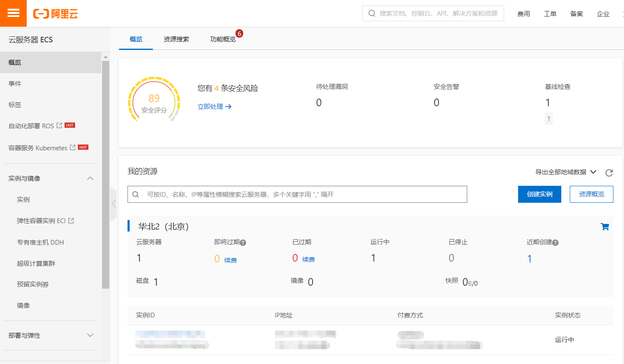This screenshot has width=624, height=364.
Task: Select 超级计算集群 in the sidebar
Action: point(36,263)
